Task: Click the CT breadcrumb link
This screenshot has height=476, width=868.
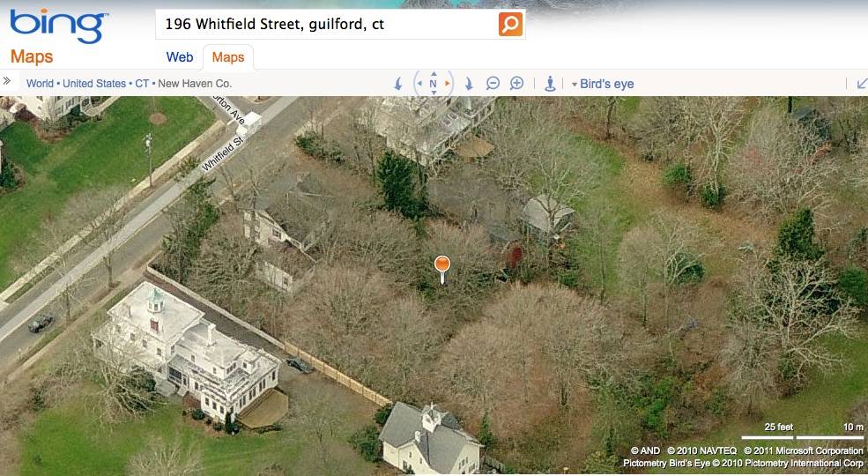Action: click(142, 84)
